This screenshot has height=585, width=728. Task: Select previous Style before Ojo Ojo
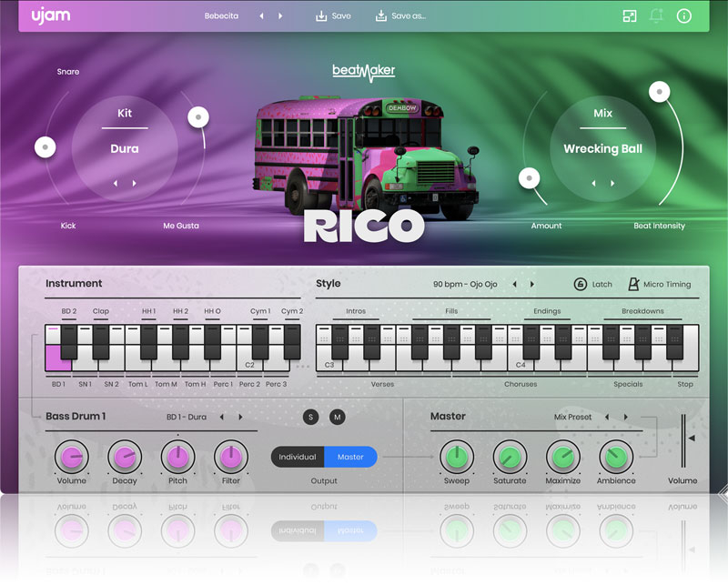[514, 284]
